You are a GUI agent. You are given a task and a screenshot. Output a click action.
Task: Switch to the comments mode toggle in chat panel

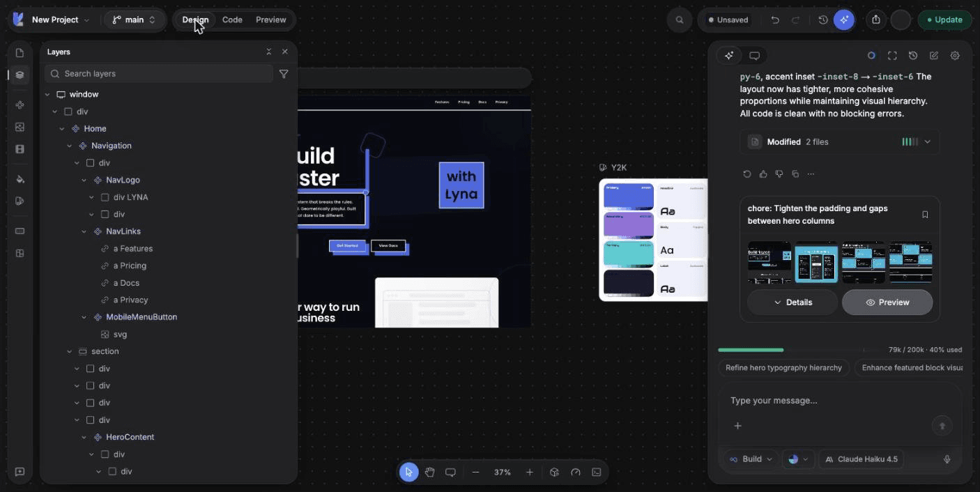(754, 56)
